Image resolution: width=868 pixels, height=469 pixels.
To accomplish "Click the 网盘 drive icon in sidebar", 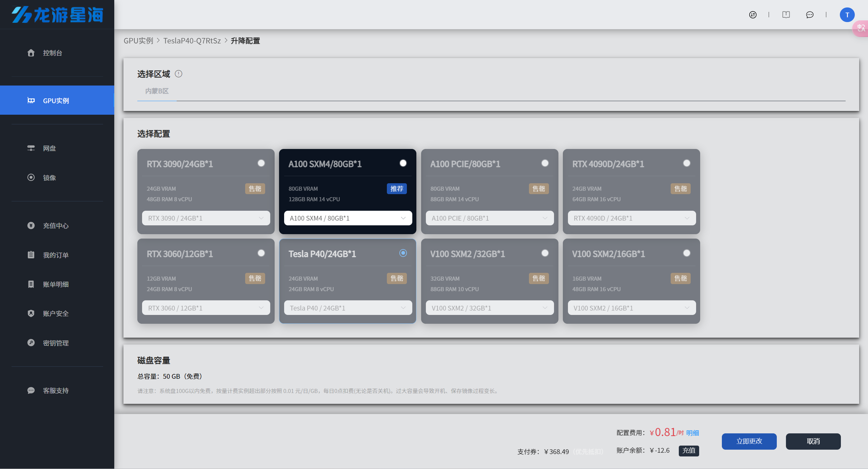I will (x=31, y=148).
